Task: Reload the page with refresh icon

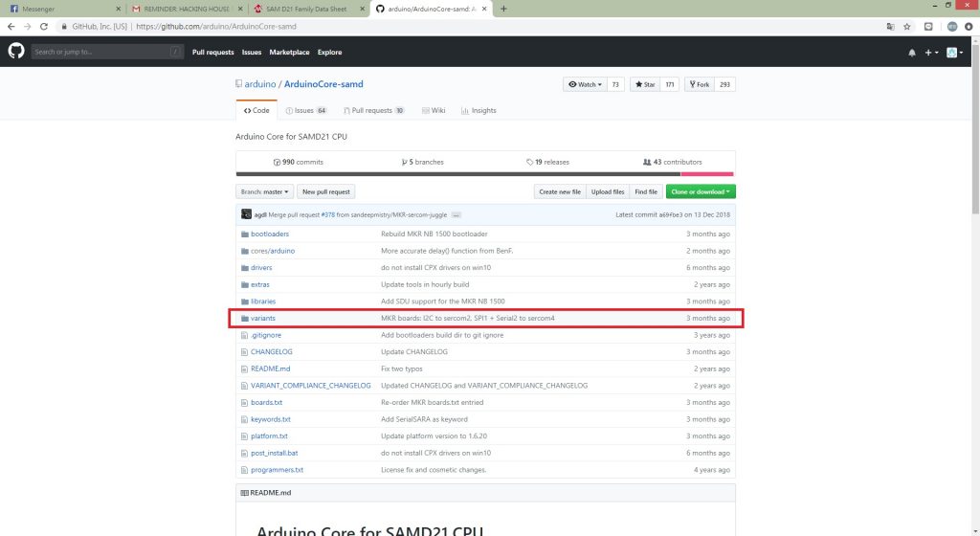Action: (x=44, y=26)
